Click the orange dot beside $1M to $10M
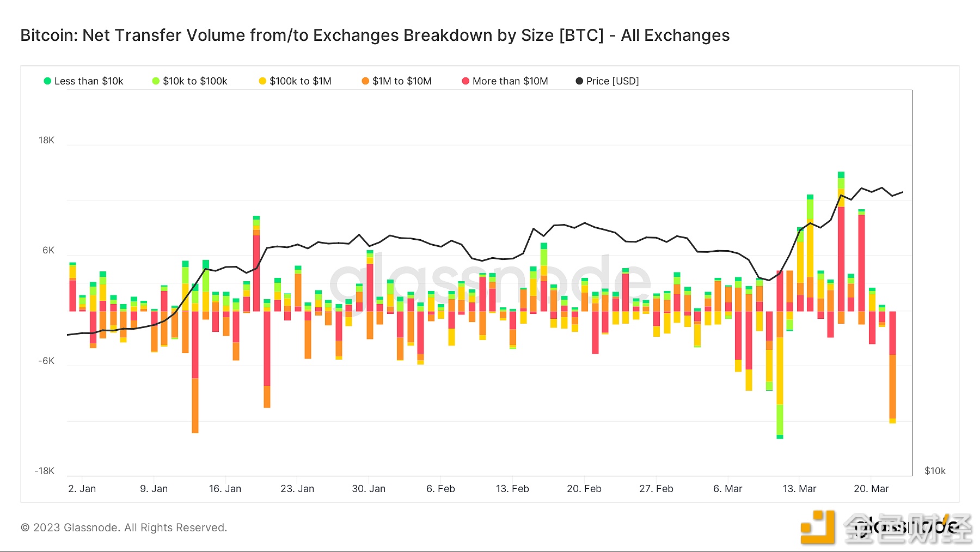980x552 pixels. (365, 81)
